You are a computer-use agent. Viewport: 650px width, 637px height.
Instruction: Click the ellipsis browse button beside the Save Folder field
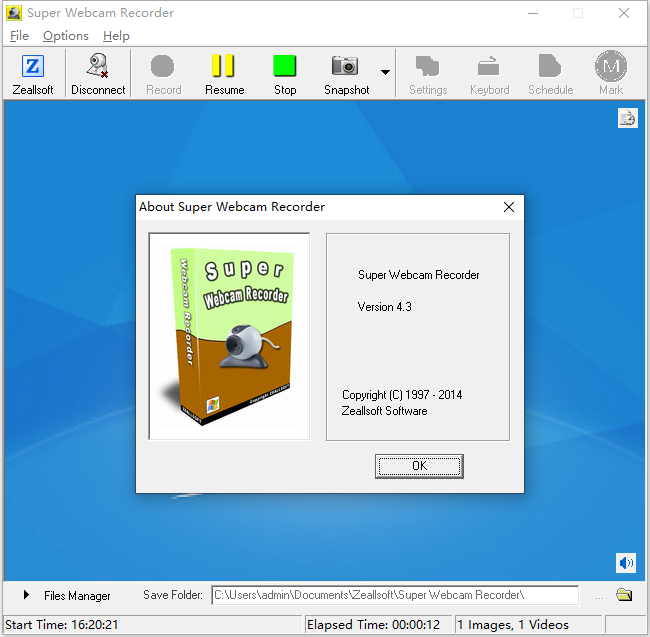599,597
